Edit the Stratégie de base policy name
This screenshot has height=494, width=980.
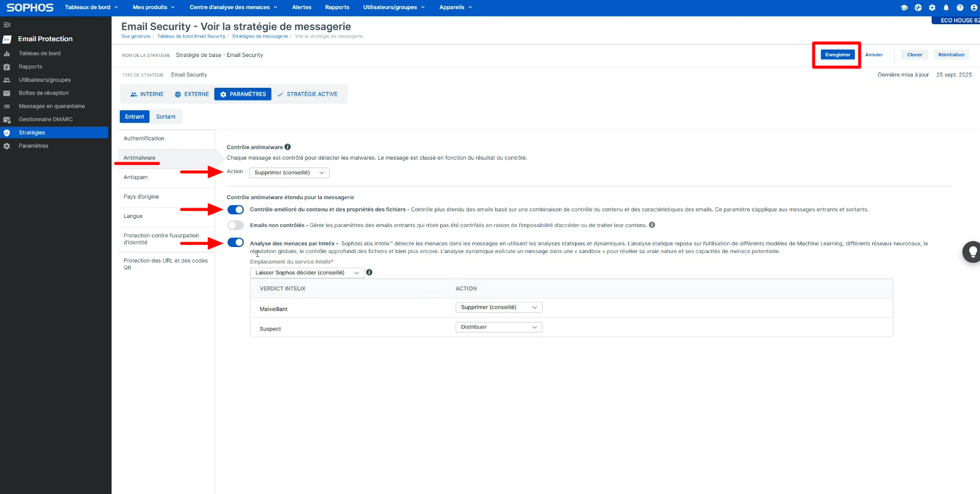(x=220, y=55)
